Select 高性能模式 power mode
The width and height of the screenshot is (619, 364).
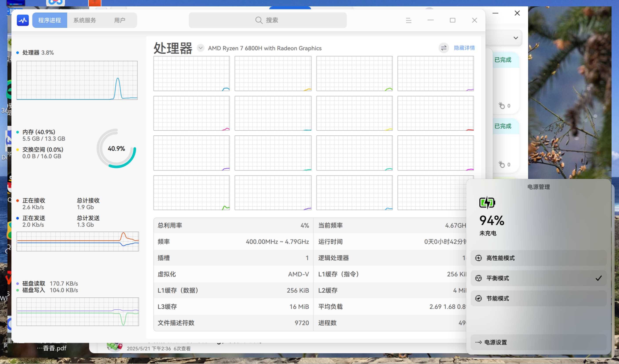pyautogui.click(x=538, y=258)
